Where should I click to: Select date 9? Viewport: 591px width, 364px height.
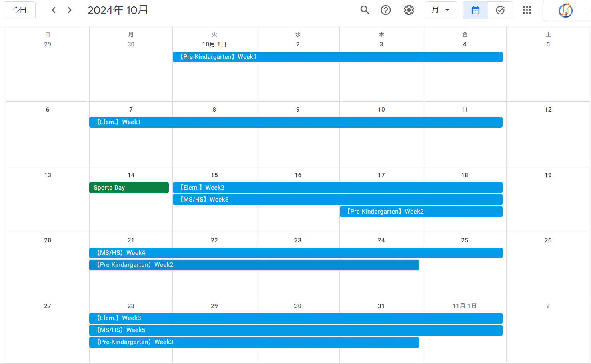pos(298,110)
